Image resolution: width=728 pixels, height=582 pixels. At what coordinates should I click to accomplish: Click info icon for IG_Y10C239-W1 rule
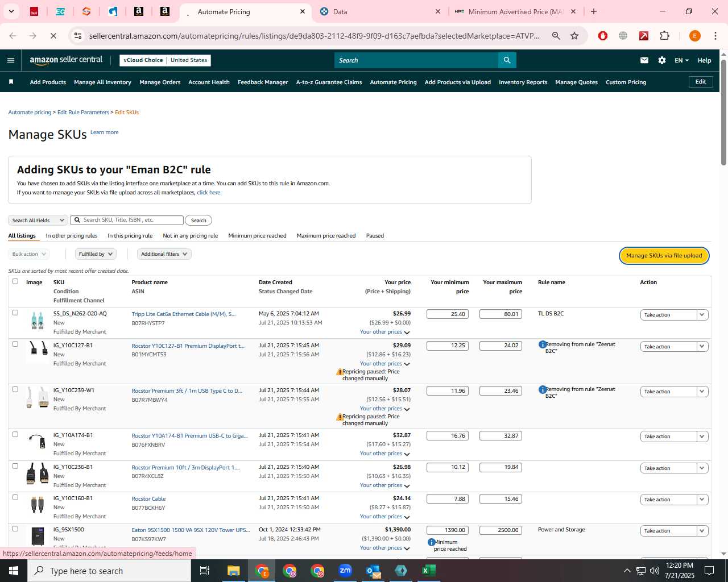[x=542, y=389]
